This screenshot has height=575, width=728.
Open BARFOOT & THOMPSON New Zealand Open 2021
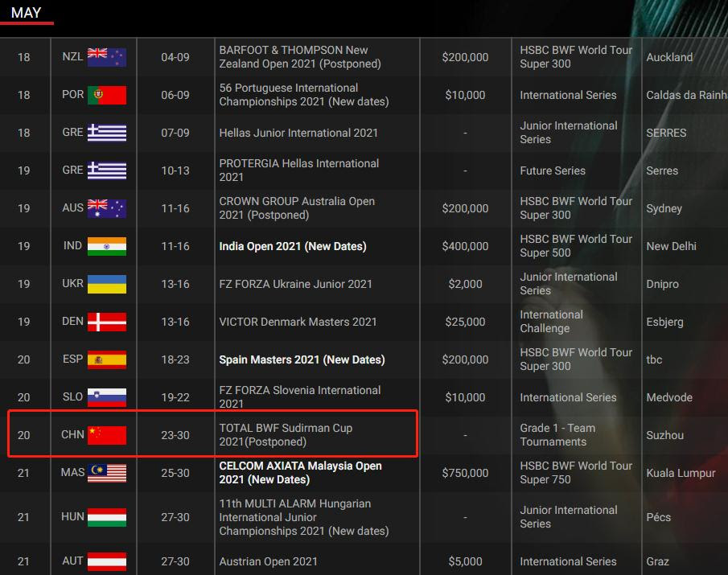point(300,56)
